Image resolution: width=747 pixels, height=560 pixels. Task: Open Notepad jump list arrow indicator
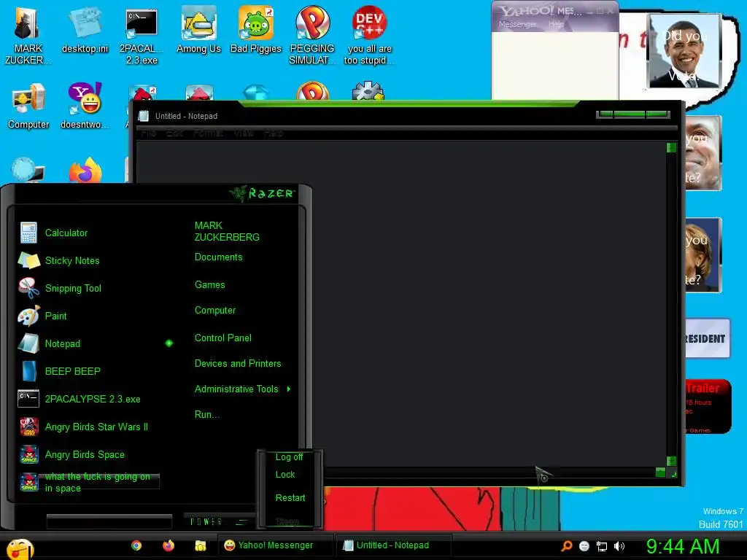tap(169, 343)
